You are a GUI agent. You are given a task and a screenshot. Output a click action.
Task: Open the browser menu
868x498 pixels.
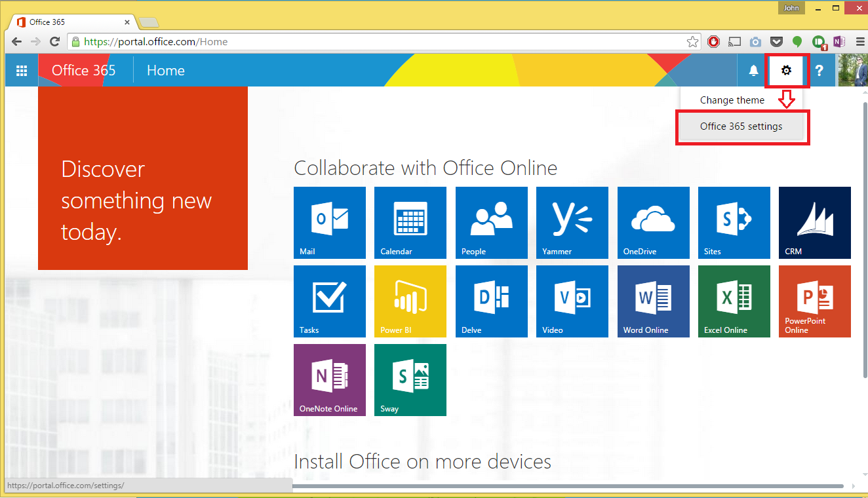click(x=860, y=41)
